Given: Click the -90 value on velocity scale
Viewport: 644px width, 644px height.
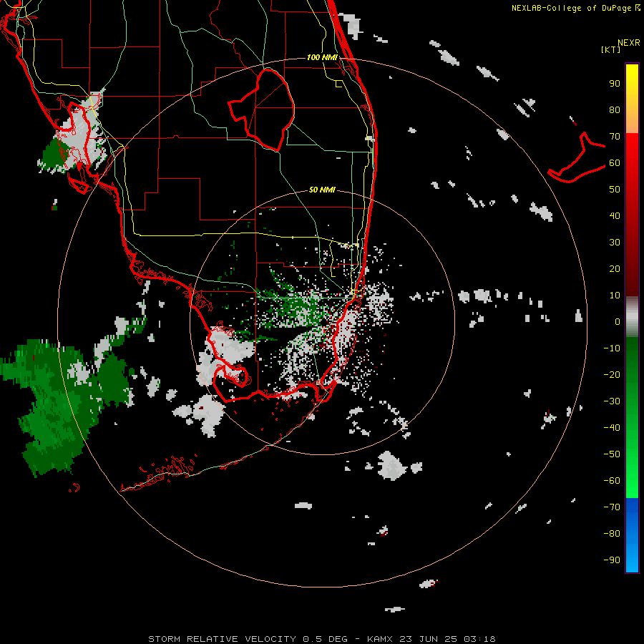Looking at the screenshot, I should (x=612, y=560).
